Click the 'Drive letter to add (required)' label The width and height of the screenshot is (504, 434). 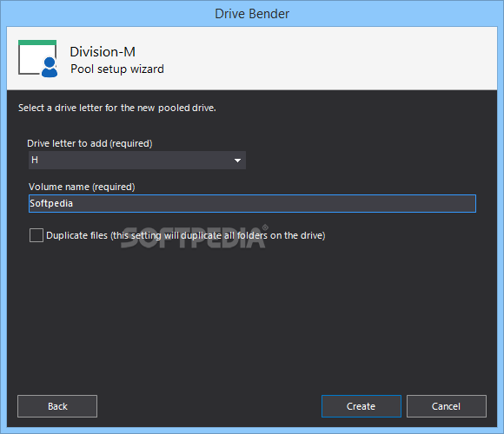(x=90, y=143)
